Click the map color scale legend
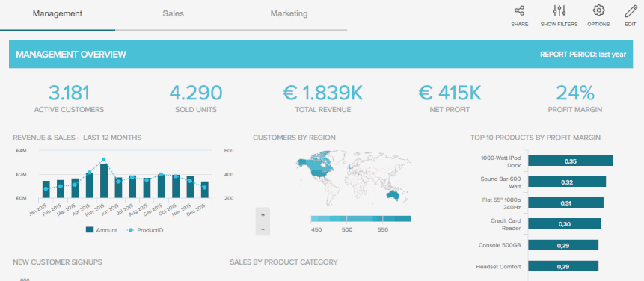 point(361,219)
